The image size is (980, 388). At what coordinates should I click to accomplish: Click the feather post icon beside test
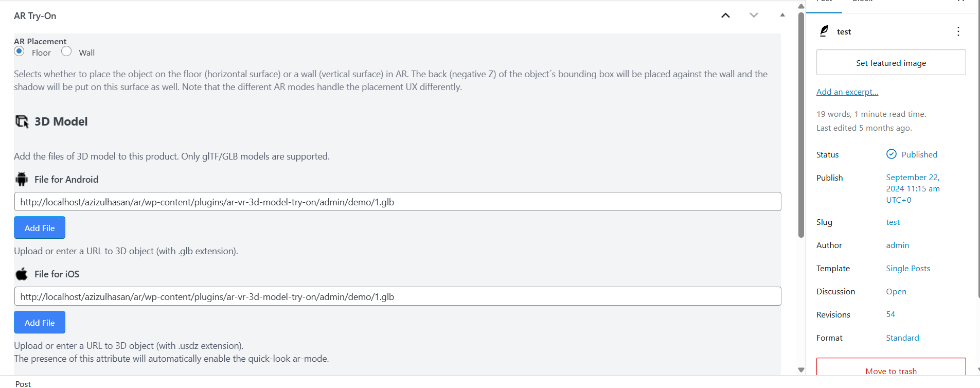pyautogui.click(x=824, y=31)
